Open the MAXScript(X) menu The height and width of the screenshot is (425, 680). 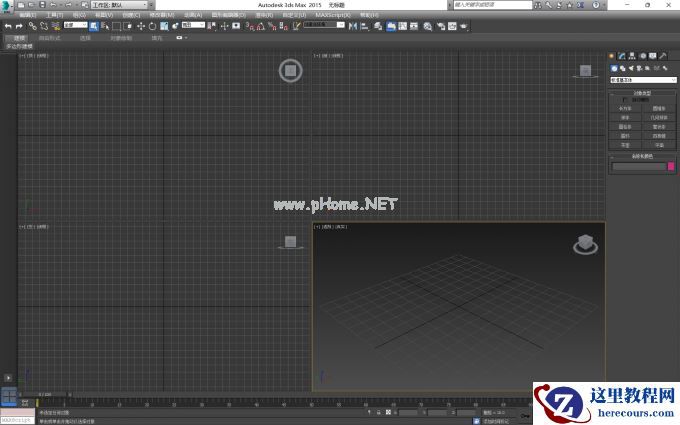click(333, 15)
